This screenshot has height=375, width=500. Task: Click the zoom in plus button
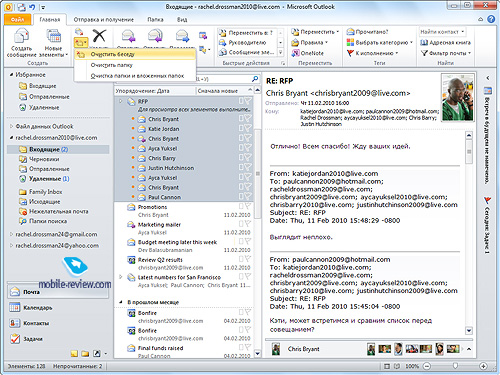pyautogui.click(x=483, y=366)
